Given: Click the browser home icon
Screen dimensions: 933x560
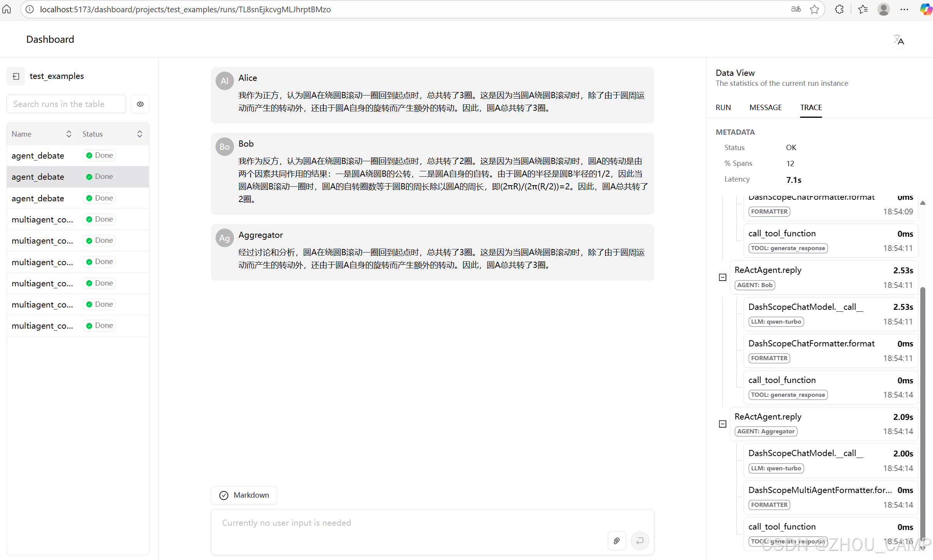Looking at the screenshot, I should 7,9.
